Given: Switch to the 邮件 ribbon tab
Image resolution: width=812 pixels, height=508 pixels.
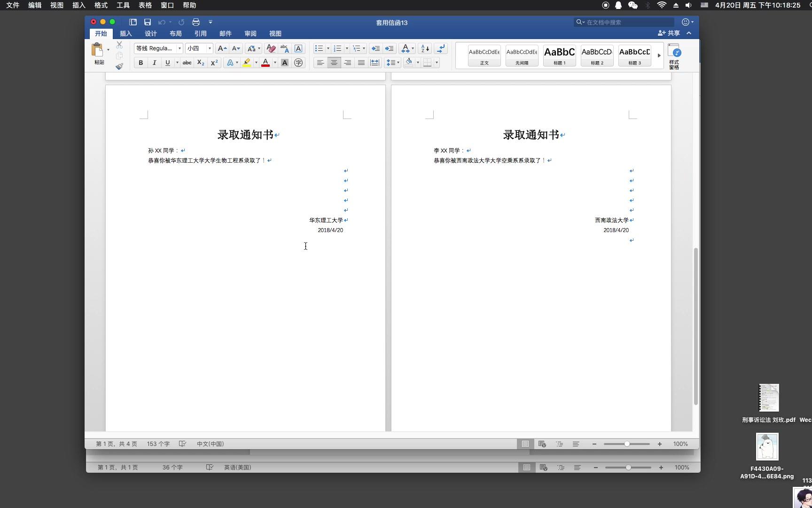Looking at the screenshot, I should (x=226, y=33).
